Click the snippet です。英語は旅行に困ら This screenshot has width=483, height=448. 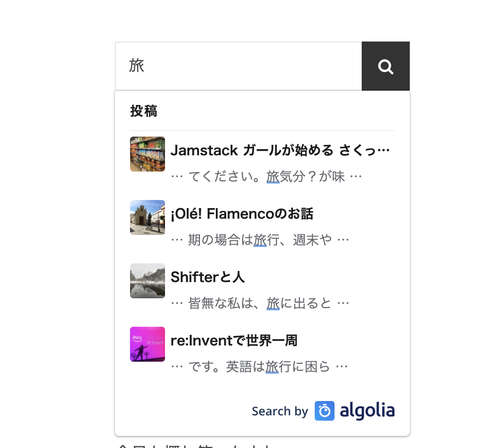pos(259,367)
